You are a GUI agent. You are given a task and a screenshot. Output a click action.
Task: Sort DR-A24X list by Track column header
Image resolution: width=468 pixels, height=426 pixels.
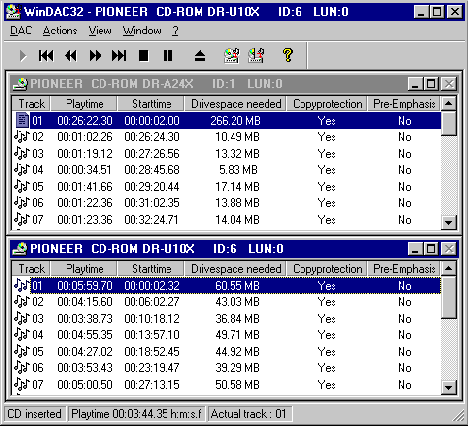[31, 104]
